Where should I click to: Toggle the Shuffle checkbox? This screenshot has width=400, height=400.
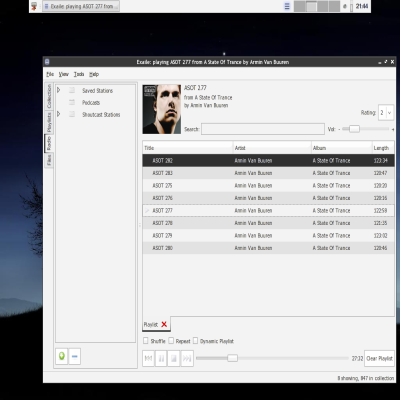click(x=146, y=341)
